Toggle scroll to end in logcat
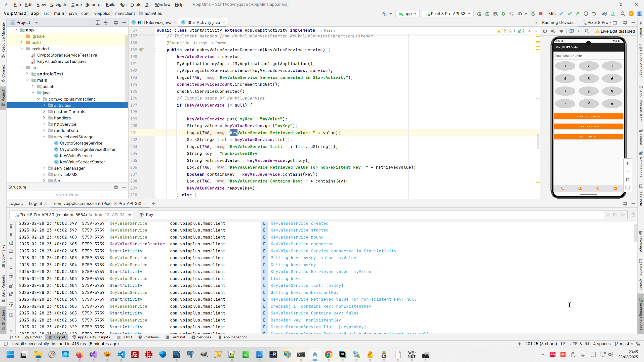Viewport: 644px width, 362px height. point(11,251)
